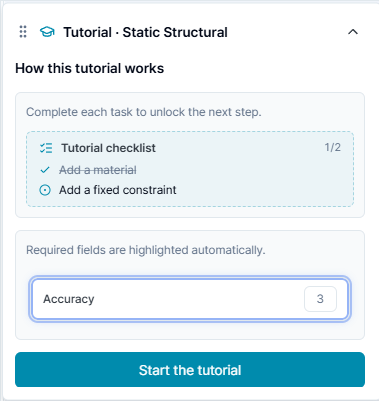Start the tutorial with the teal button
379x401 pixels.
click(190, 370)
